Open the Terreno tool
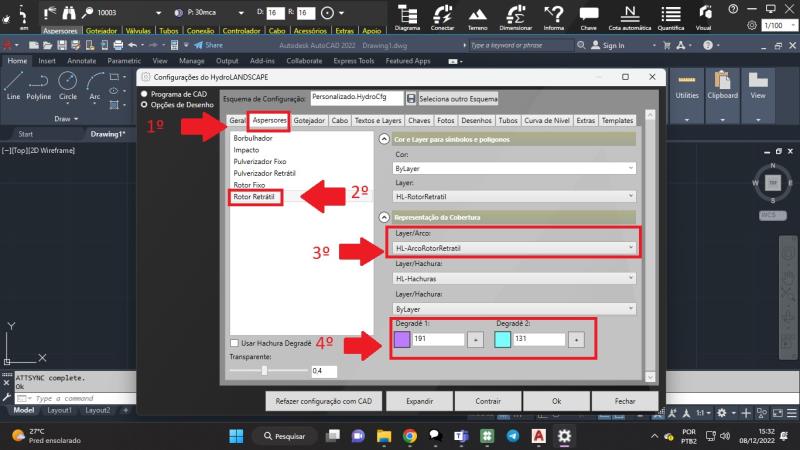The height and width of the screenshot is (450, 800). 478,17
